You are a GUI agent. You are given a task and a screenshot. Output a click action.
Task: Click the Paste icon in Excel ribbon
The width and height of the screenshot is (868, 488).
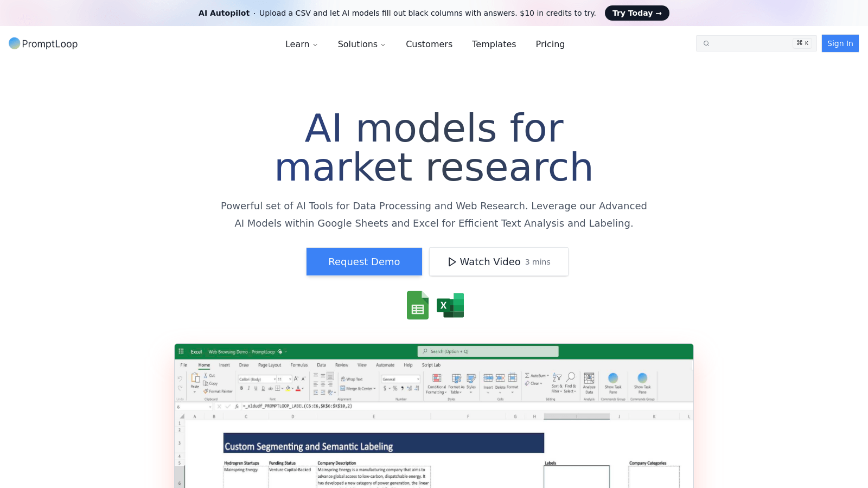[195, 377]
